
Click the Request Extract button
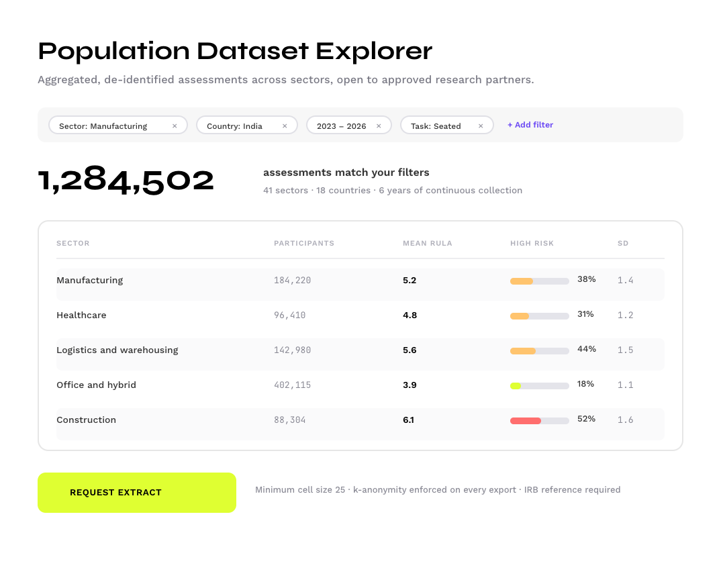coord(137,493)
